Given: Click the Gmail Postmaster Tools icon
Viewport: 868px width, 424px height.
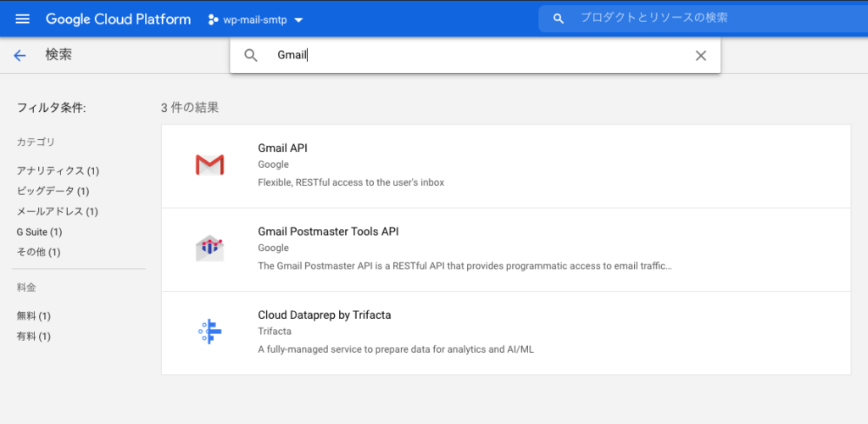Looking at the screenshot, I should (209, 248).
